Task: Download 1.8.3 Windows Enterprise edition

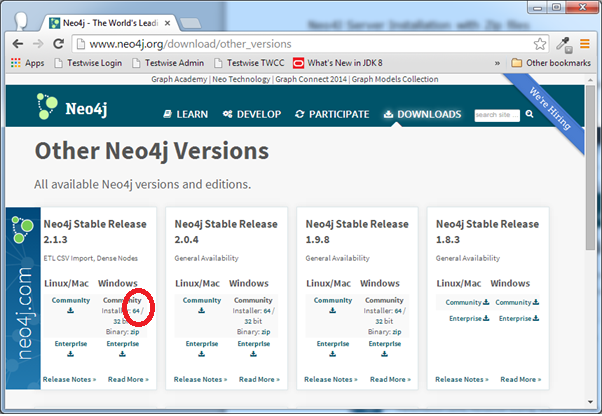Action: tap(519, 318)
